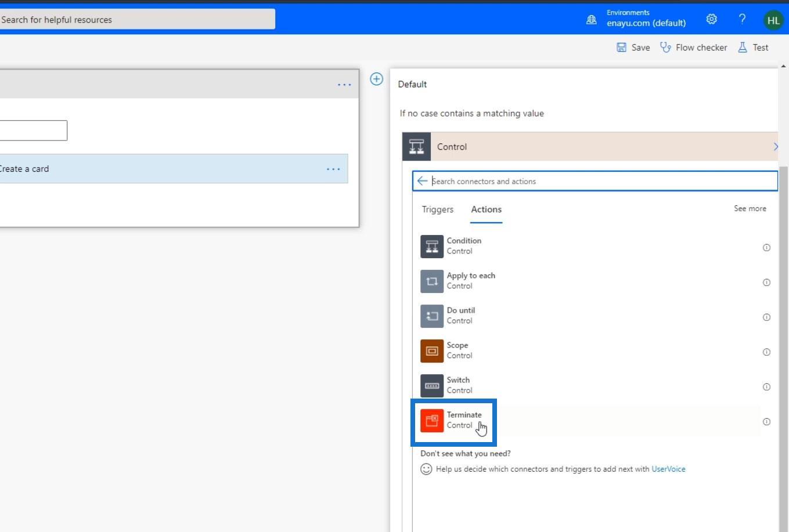Choose the Condition control action

point(463,246)
